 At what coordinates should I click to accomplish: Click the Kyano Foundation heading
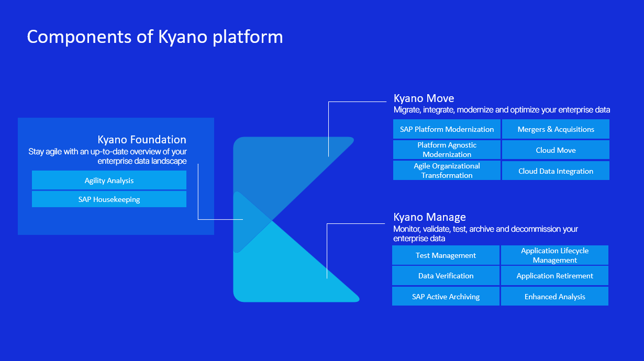point(142,140)
